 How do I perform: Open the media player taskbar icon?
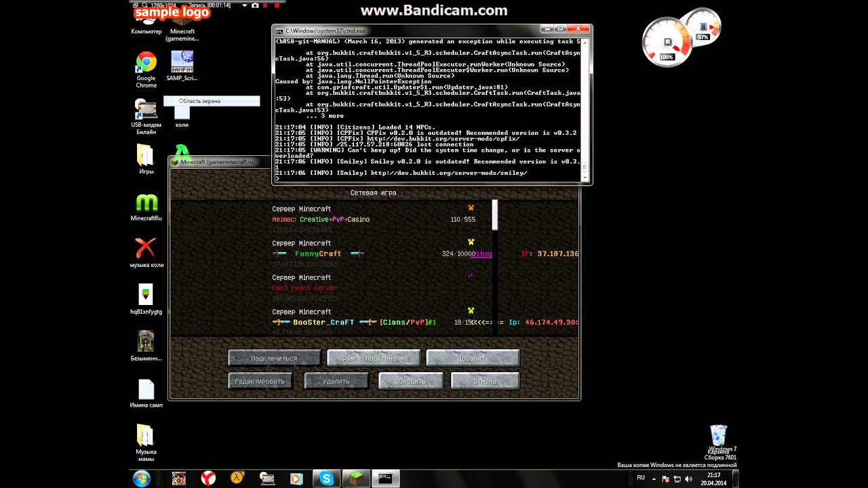pyautogui.click(x=296, y=479)
